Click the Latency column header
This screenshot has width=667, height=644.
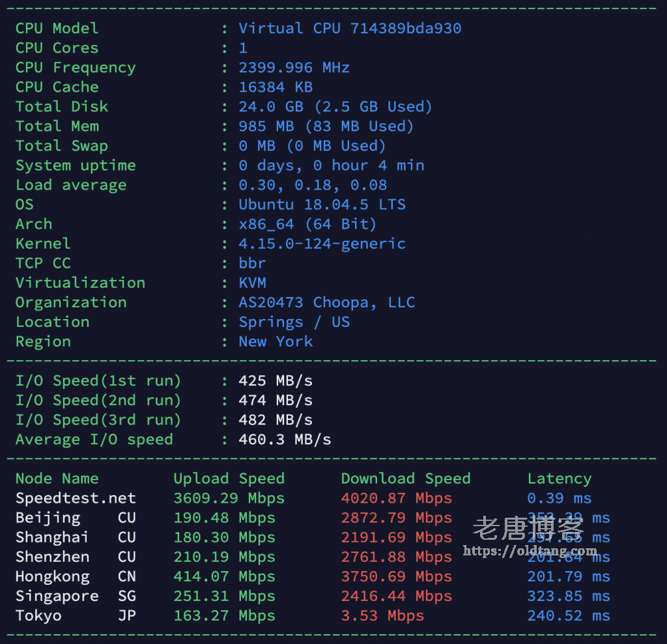click(559, 479)
